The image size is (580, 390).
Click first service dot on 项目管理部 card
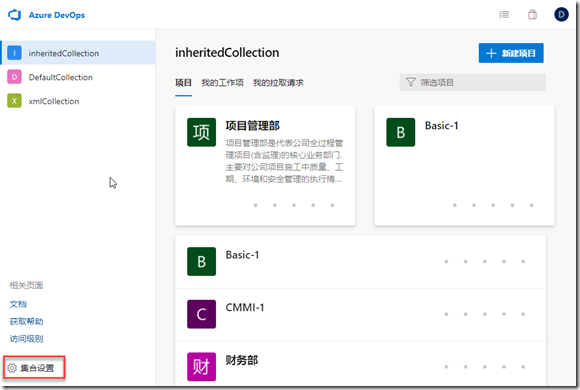[x=256, y=205]
